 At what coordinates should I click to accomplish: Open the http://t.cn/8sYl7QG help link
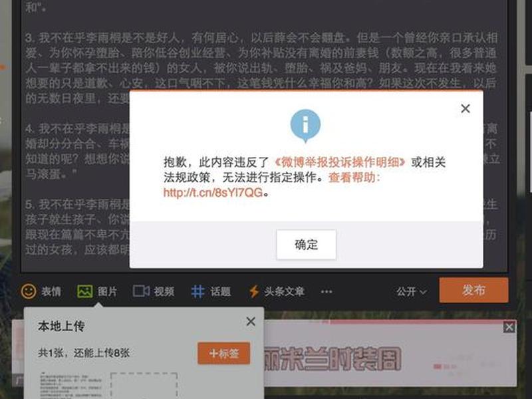coord(213,192)
